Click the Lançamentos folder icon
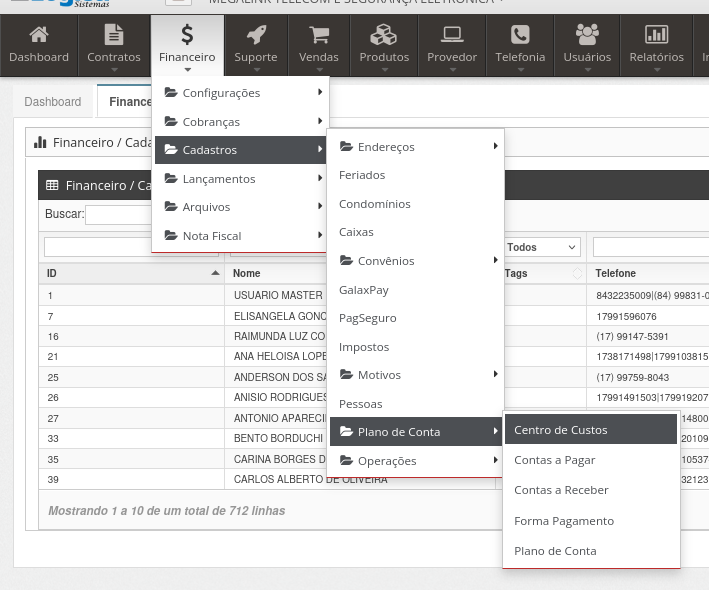The width and height of the screenshot is (709, 590). (x=171, y=178)
